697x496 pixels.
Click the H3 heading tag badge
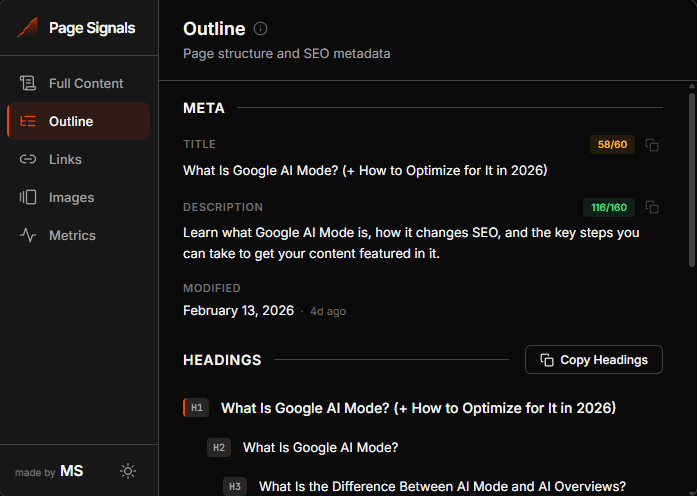(235, 486)
